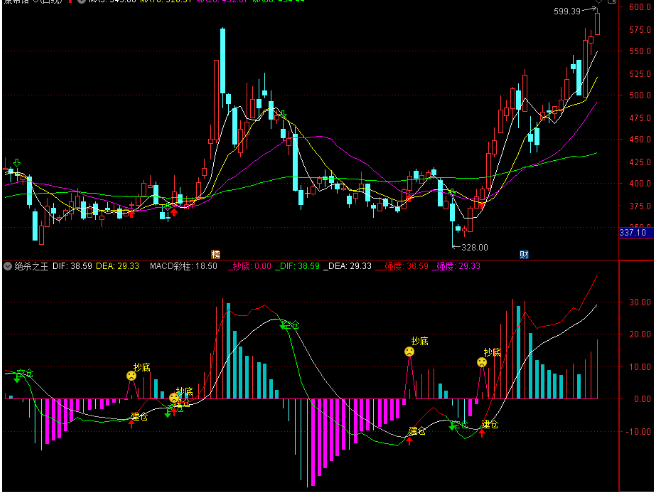Viewport: 654px width, 492px height.
Task: Click the magenta 强度: 29.33 value
Action: point(456,266)
